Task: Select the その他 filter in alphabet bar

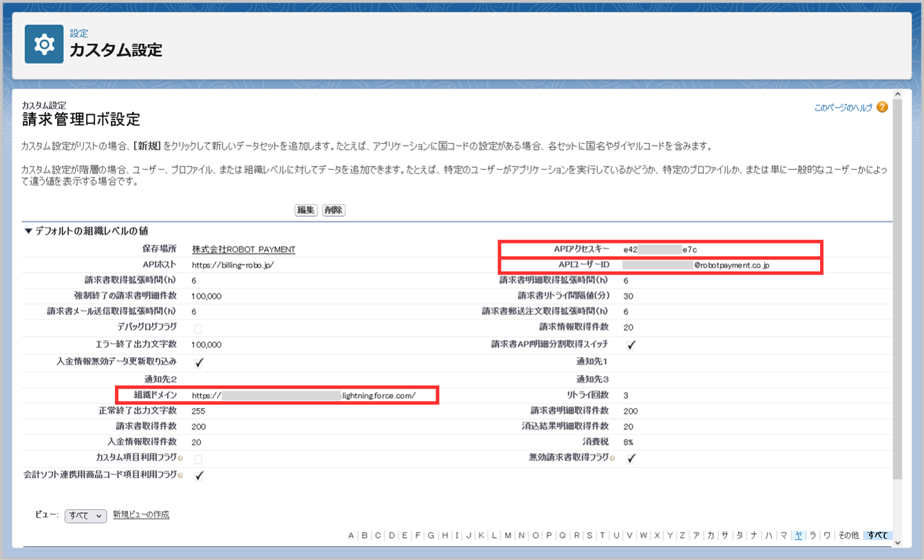Action: point(848,535)
